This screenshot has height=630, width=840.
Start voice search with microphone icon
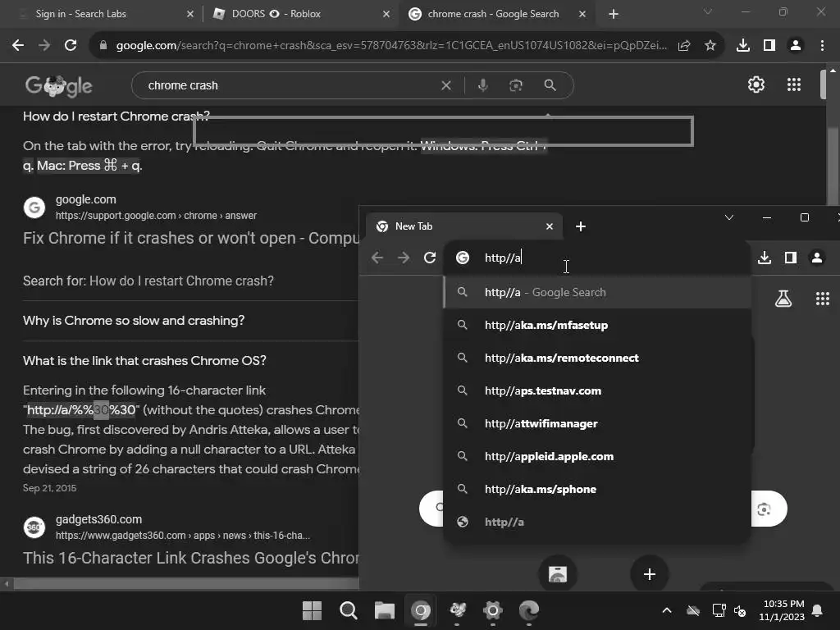[x=482, y=85]
